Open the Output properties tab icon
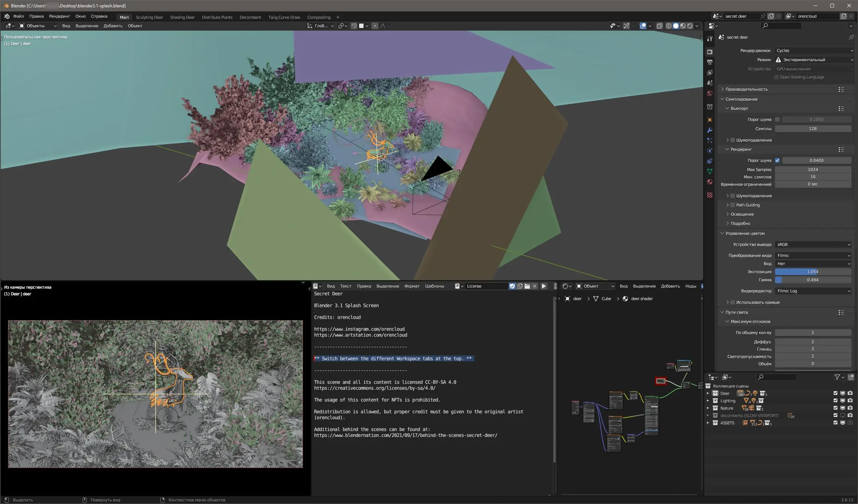The image size is (858, 504). 709,62
